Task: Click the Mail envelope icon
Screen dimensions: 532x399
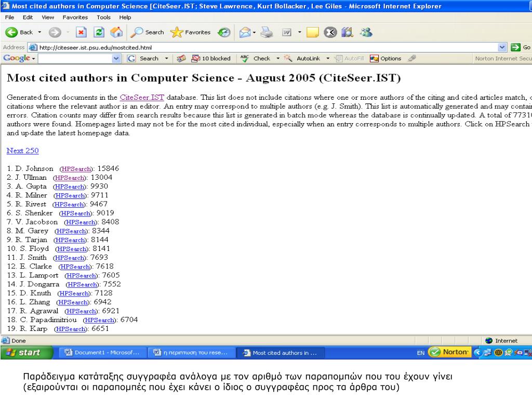Action: [x=245, y=32]
